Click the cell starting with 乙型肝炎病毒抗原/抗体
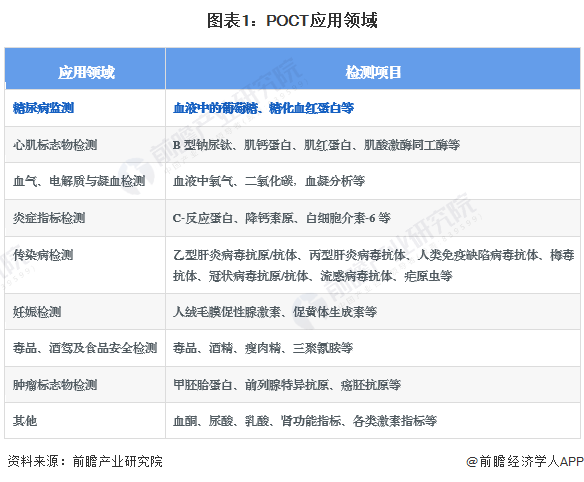584x482 pixels. 373,265
